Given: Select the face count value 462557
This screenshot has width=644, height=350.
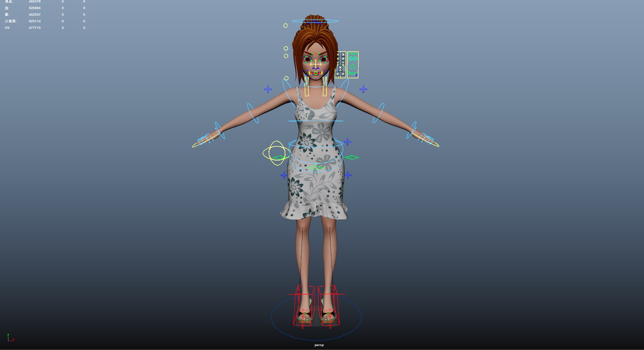Looking at the screenshot, I should coord(35,14).
